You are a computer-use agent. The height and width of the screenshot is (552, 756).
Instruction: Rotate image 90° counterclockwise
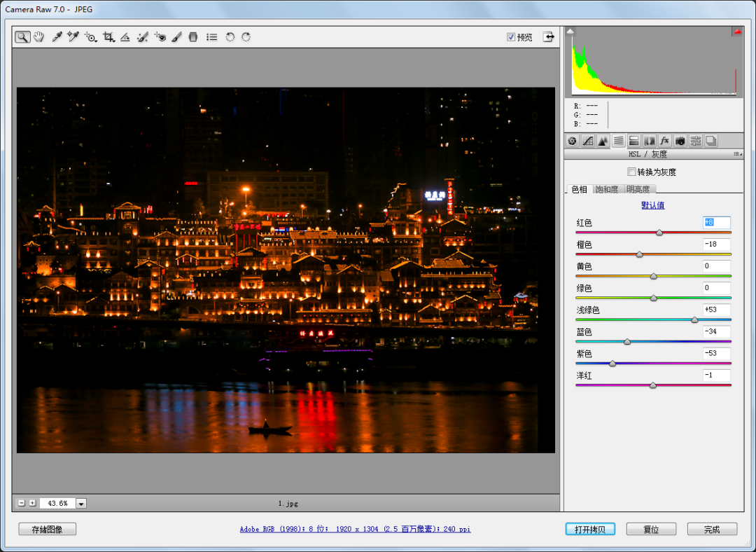tap(230, 37)
